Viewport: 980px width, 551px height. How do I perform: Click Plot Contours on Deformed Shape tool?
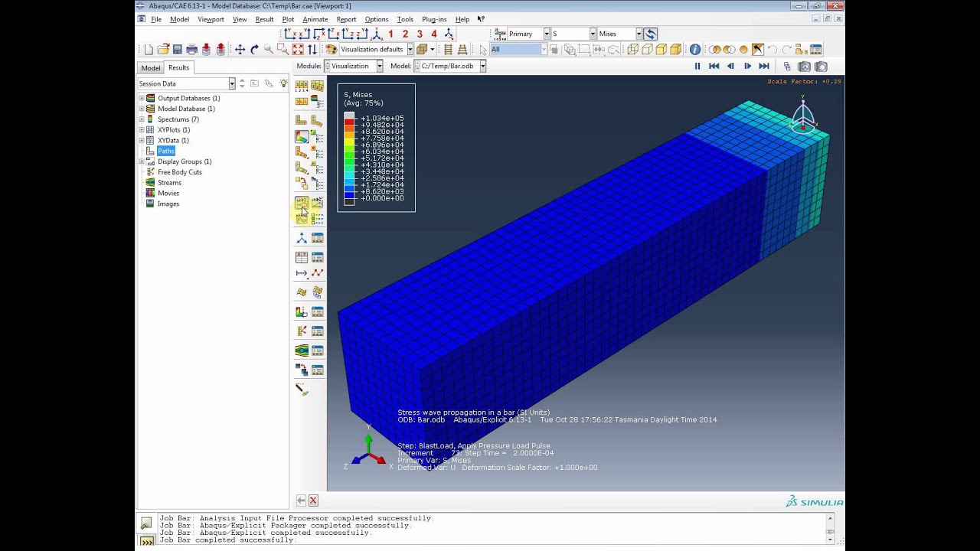[x=302, y=137]
